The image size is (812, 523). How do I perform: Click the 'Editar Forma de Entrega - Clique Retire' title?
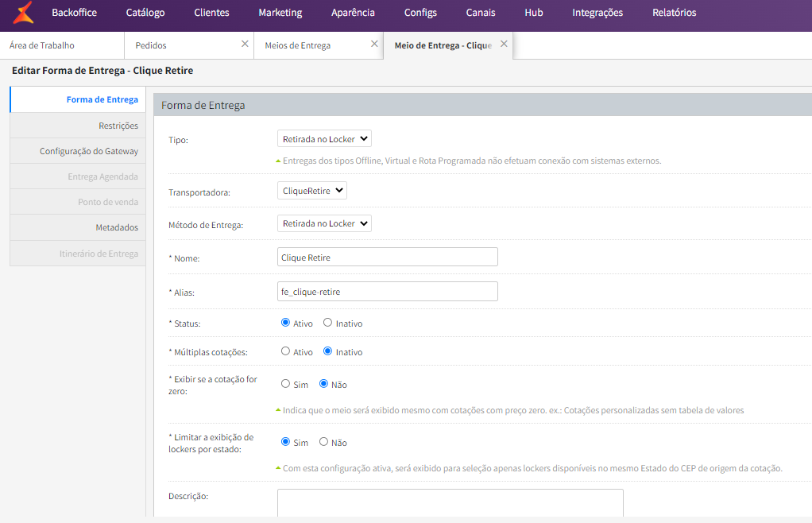coord(102,71)
